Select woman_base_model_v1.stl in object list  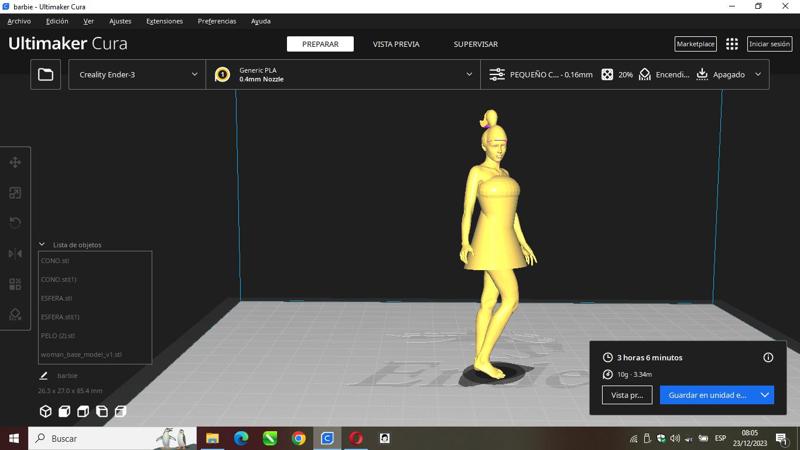click(x=82, y=354)
